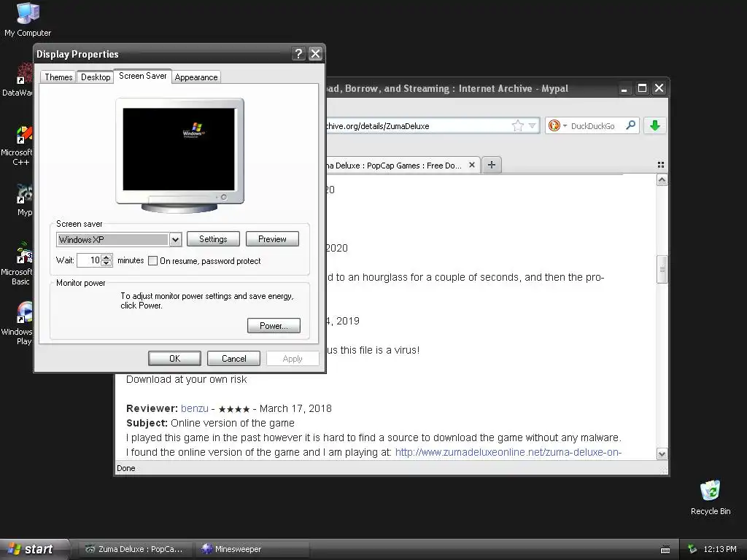Click the monitor screen saver preview image
The height and width of the screenshot is (560, 747).
click(179, 149)
